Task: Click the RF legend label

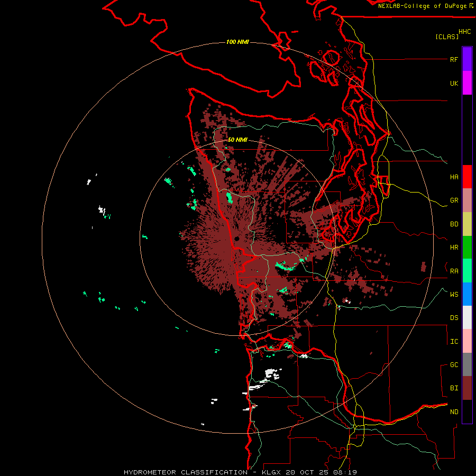Action: [x=454, y=59]
